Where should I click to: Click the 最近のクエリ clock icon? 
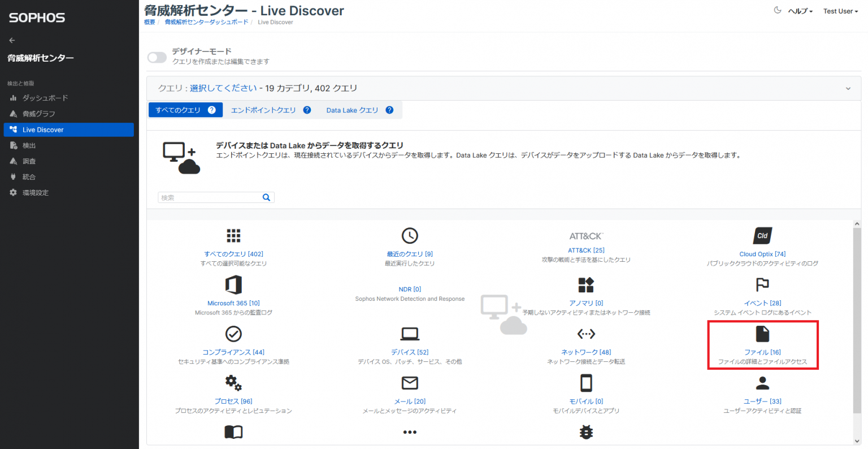coord(410,236)
